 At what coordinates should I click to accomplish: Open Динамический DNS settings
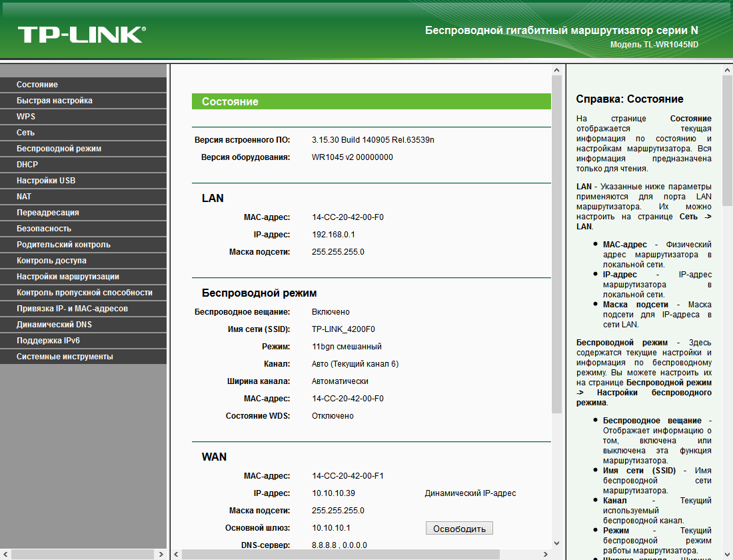83,324
